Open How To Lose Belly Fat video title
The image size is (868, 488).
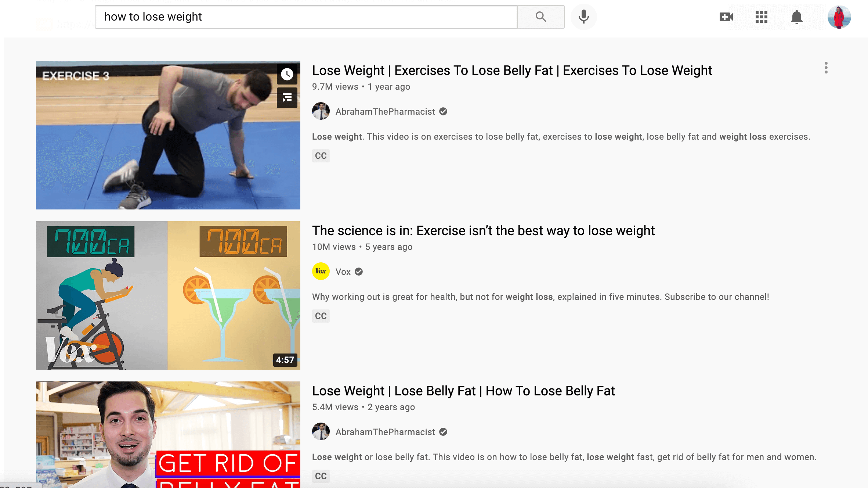pos(463,391)
